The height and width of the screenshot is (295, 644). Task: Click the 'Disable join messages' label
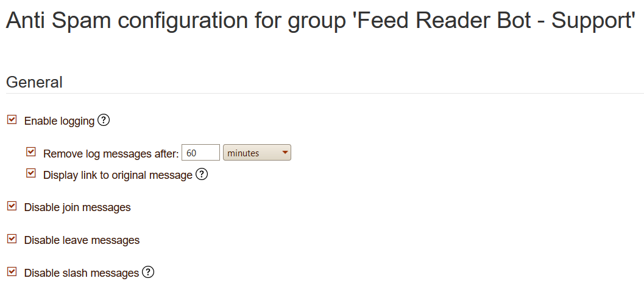click(x=77, y=207)
